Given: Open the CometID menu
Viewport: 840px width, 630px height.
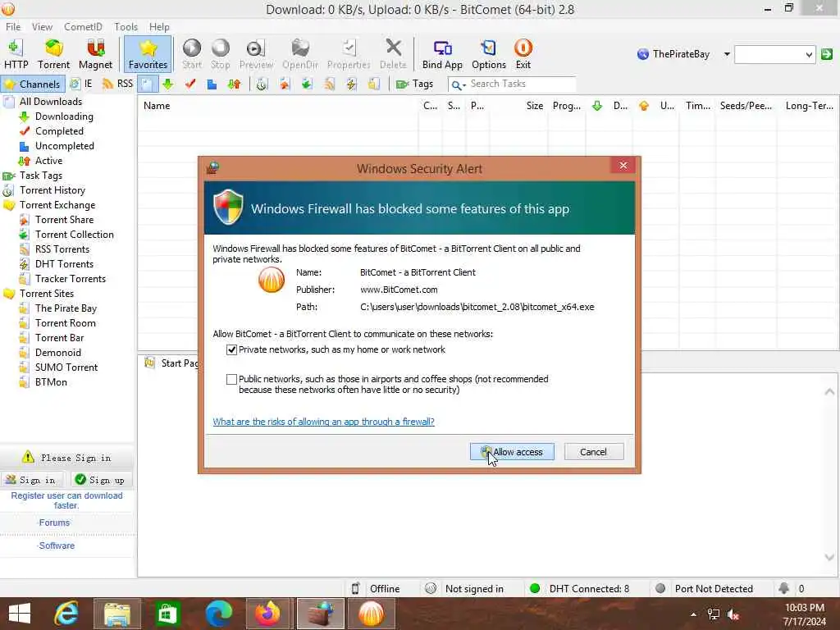Looking at the screenshot, I should tap(83, 27).
